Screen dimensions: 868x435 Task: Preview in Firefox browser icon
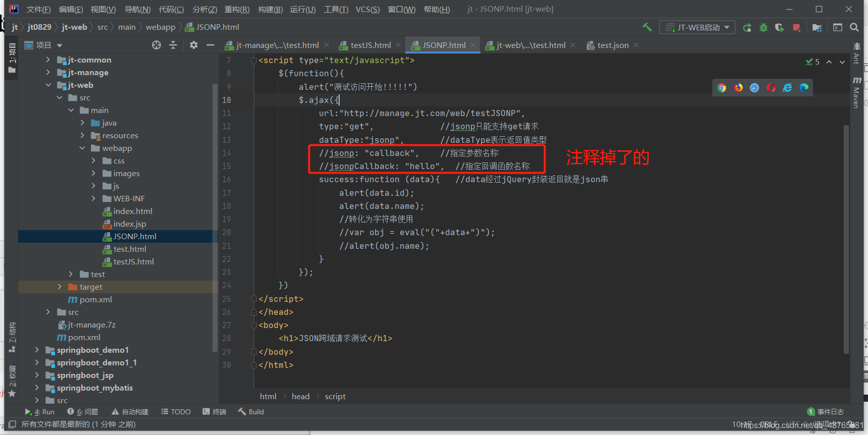click(738, 88)
